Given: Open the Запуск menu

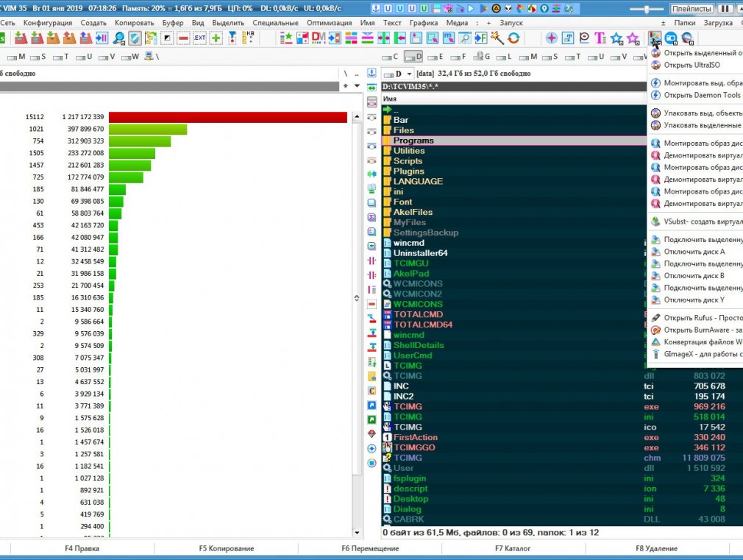Looking at the screenshot, I should (511, 23).
